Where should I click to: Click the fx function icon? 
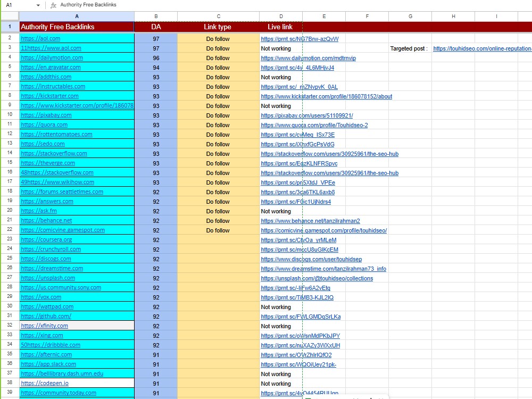coord(53,5)
